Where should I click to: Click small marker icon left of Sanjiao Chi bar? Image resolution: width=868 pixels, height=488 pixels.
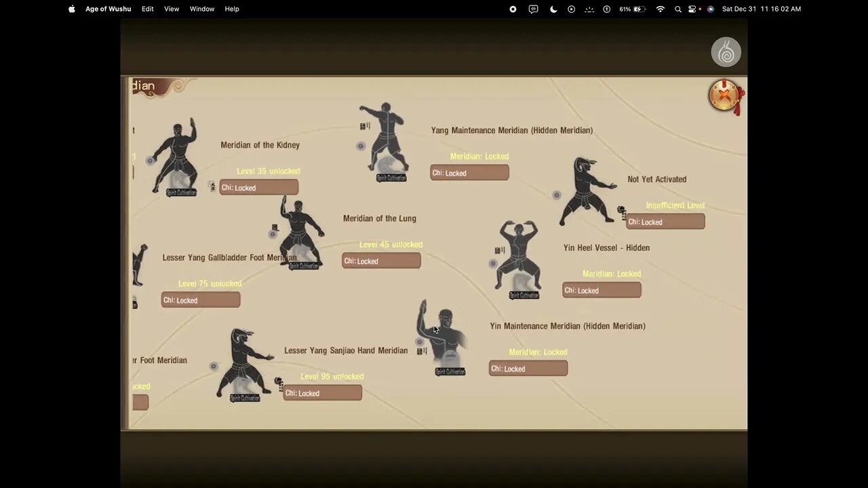click(x=279, y=384)
